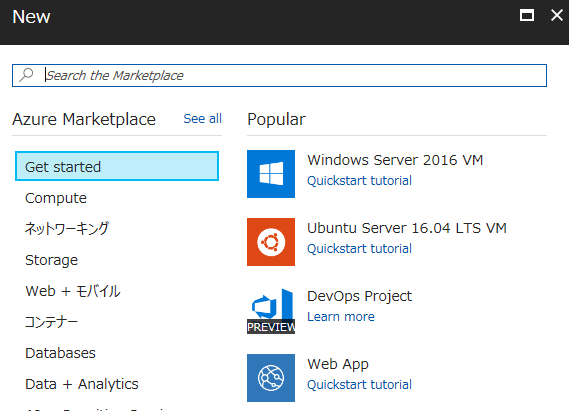Focus the Search the Marketplace field
The image size is (569, 411).
pos(279,75)
